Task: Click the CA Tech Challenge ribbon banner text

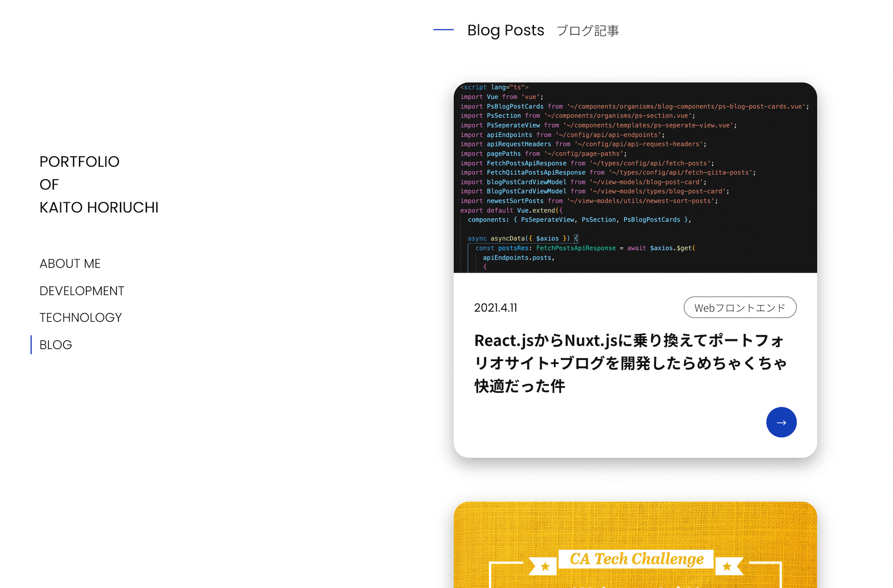Action: point(635,559)
